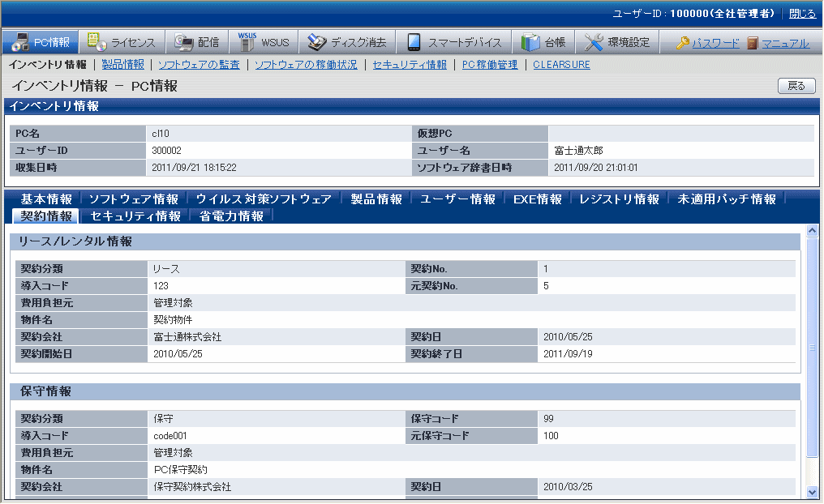This screenshot has height=504, width=824.
Task: Open the 環境設定 tools icon
Action: pyautogui.click(x=594, y=43)
